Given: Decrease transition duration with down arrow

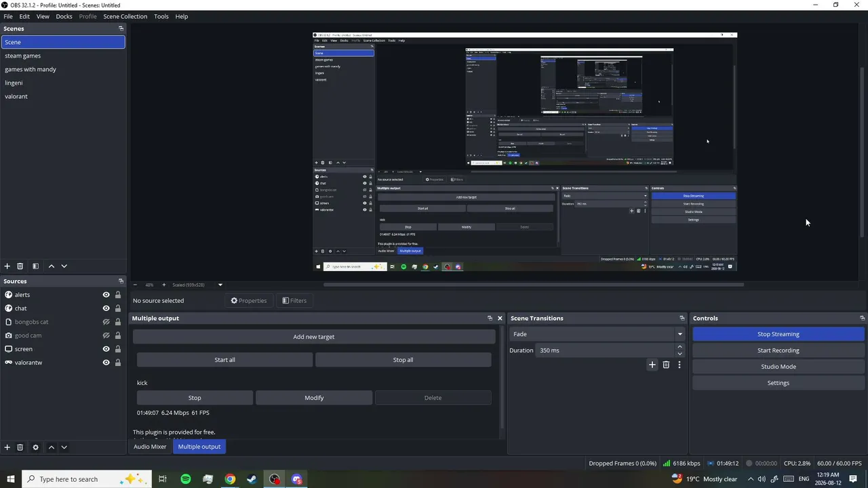Looking at the screenshot, I should (679, 354).
